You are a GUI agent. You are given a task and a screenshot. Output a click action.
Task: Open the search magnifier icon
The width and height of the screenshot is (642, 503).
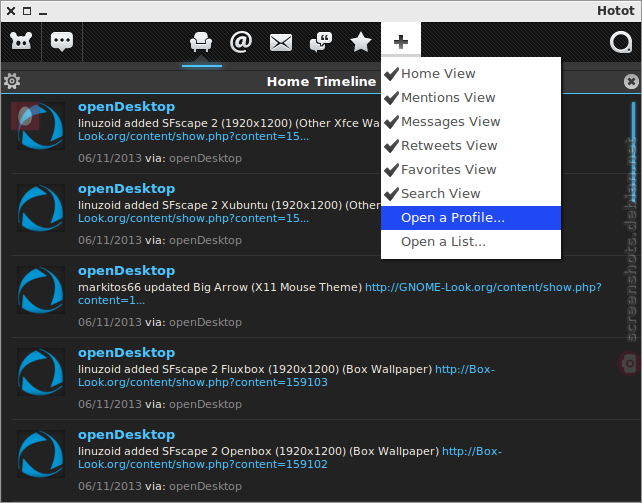621,42
